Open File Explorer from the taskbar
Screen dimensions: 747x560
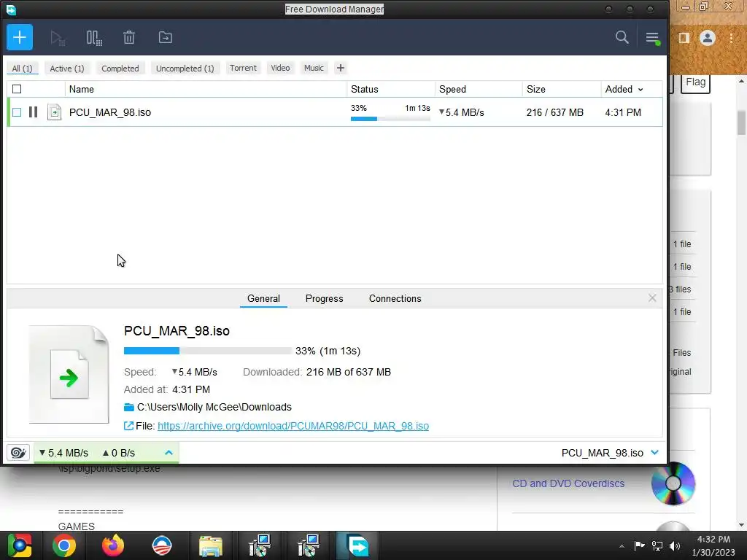(211, 545)
